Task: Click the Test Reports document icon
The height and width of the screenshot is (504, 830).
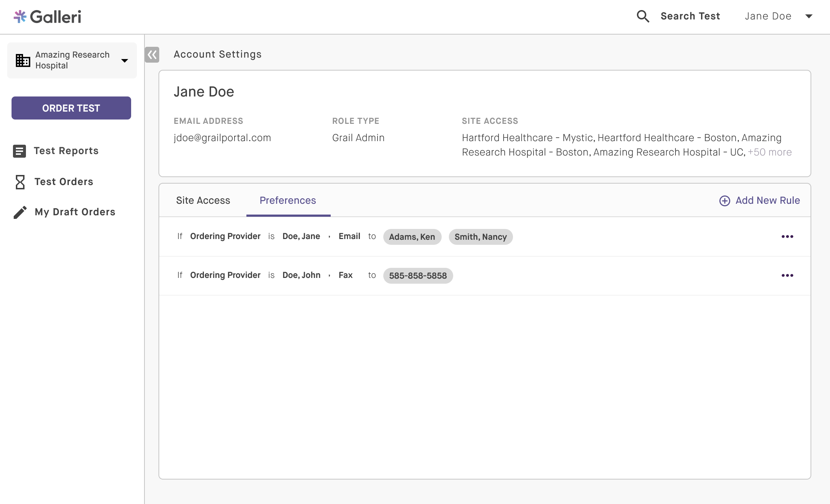Action: (19, 151)
